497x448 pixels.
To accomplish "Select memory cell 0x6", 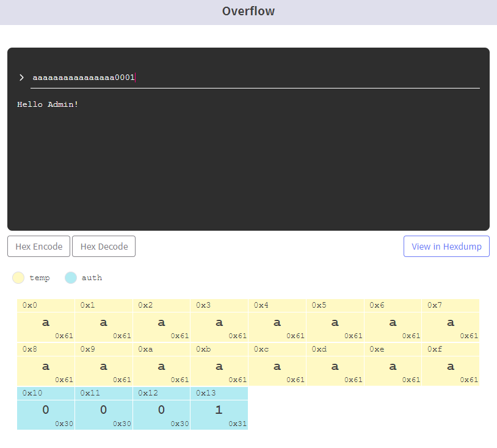I will point(393,320).
